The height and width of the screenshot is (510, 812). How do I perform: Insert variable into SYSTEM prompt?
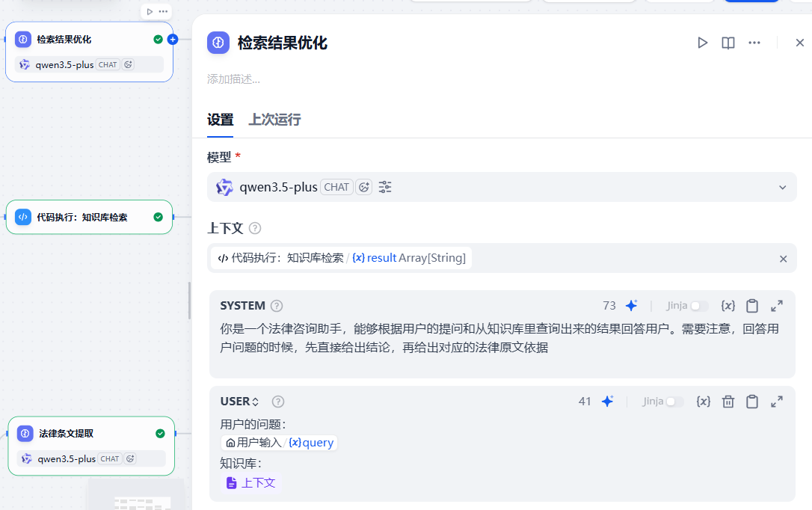point(728,306)
